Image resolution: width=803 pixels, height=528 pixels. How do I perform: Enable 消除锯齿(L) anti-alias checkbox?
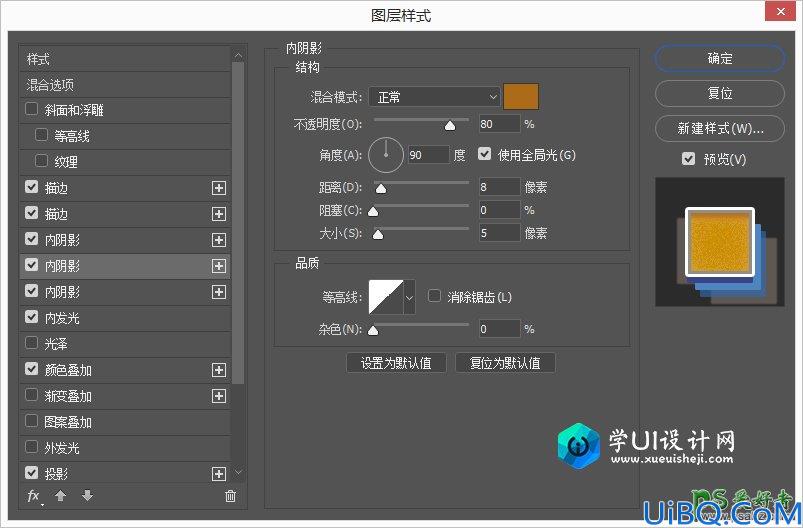(434, 296)
